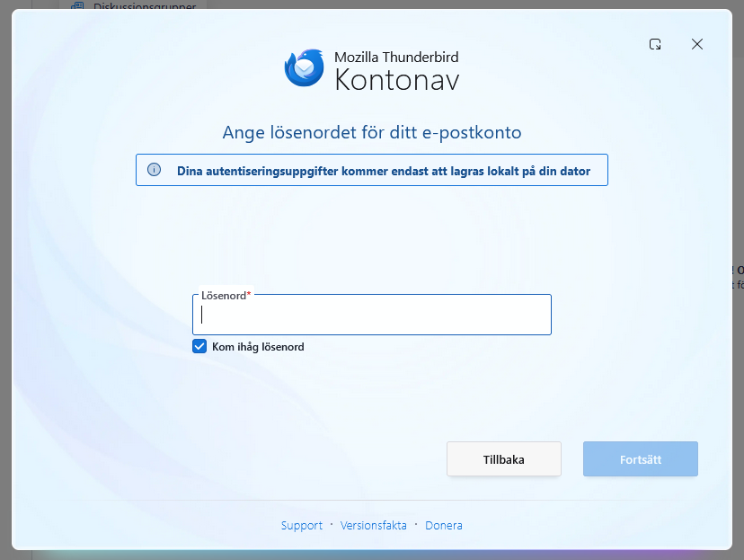This screenshot has height=560, width=744.
Task: Click the text 'Dina autentiseringsuppgifter kommer endast att lagras lokalt'
Action: (x=349, y=171)
